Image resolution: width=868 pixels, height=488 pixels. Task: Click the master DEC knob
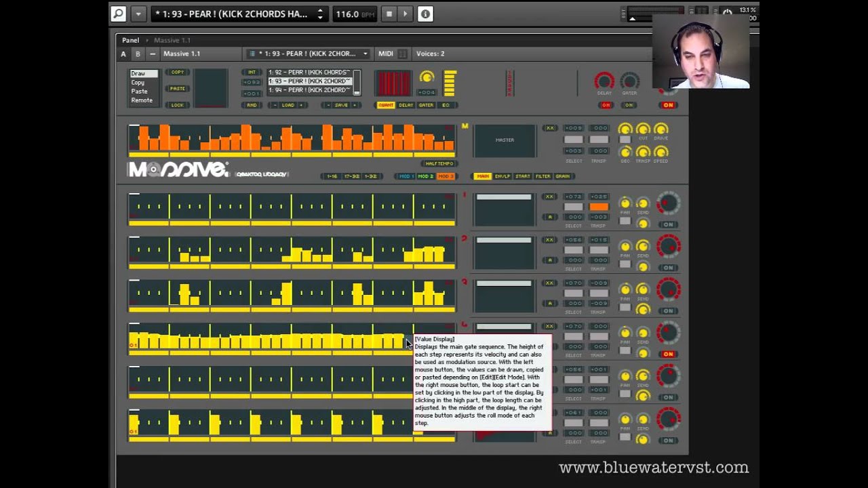pos(625,151)
